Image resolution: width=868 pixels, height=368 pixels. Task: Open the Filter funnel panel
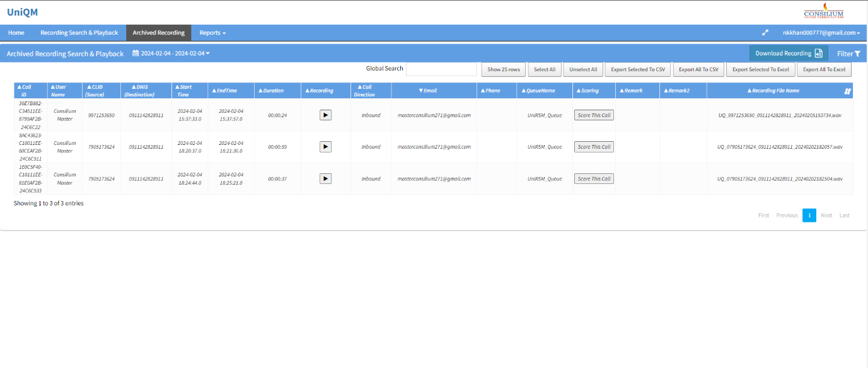(x=848, y=54)
